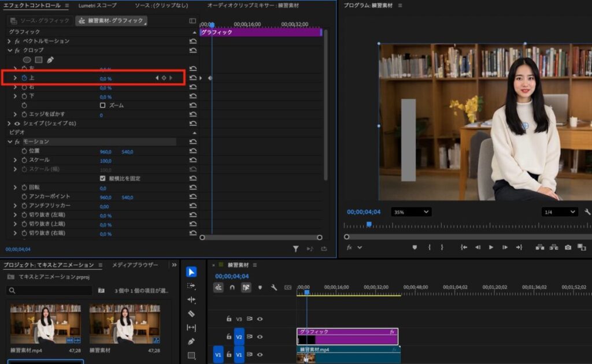
Task: Toggle the ズーム checkbox
Action: click(103, 106)
